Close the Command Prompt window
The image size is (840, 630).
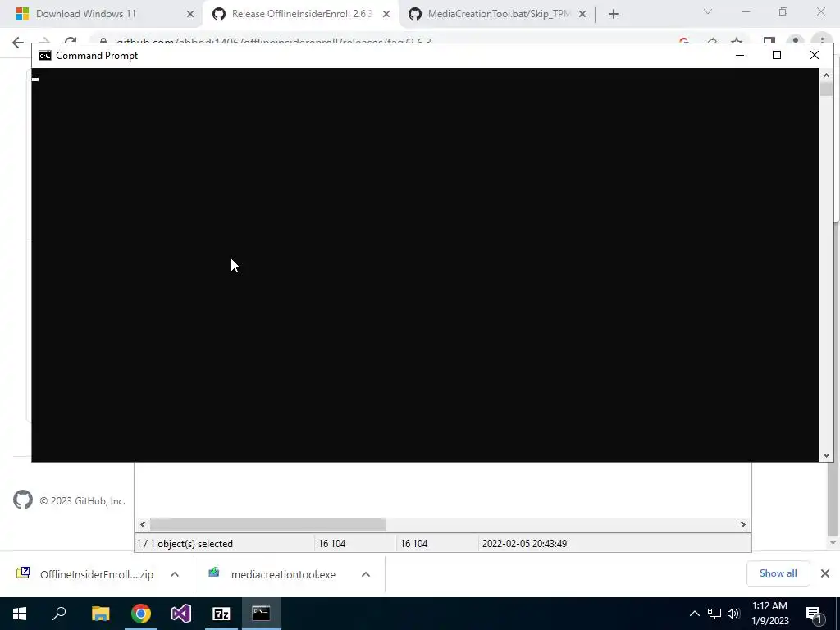pyautogui.click(x=815, y=55)
